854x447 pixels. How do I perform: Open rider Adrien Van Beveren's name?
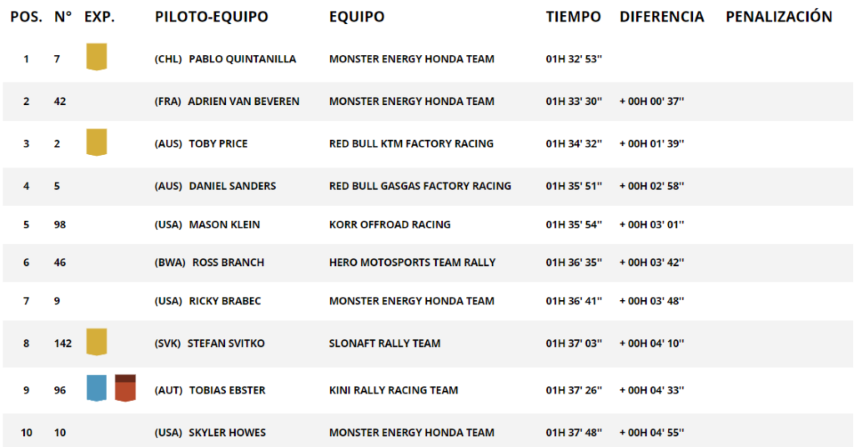tap(243, 101)
